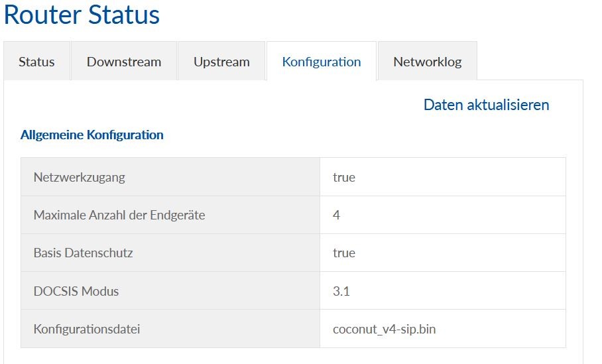This screenshot has height=364, width=602.
Task: Click the true value beside Netzwerkzugang
Action: pos(344,177)
